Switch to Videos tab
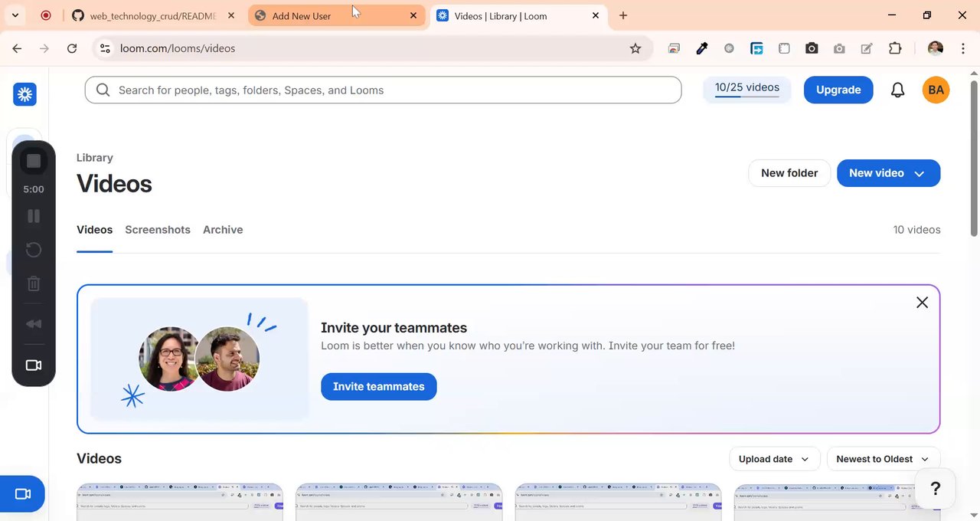 click(x=94, y=230)
